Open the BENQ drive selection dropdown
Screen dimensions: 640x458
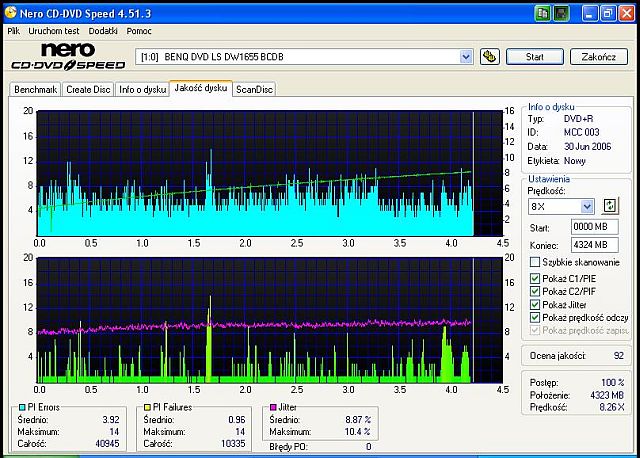tap(466, 56)
